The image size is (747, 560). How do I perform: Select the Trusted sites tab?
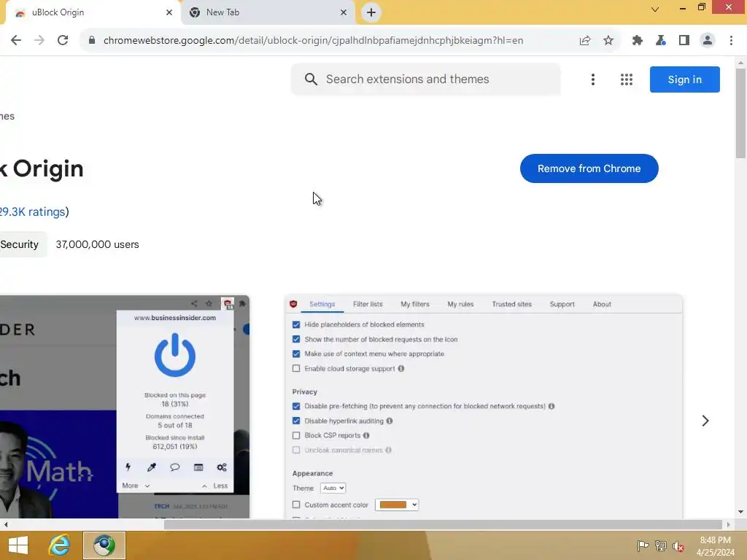pyautogui.click(x=511, y=304)
